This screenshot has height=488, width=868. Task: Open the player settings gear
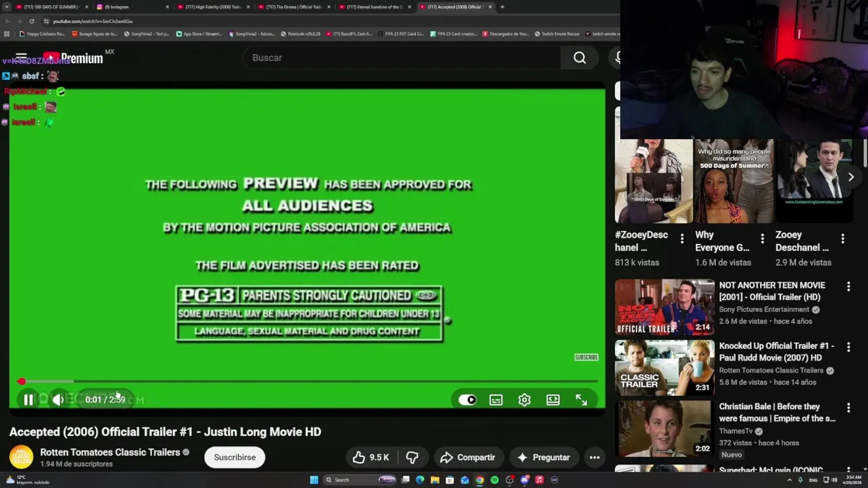[x=524, y=400]
